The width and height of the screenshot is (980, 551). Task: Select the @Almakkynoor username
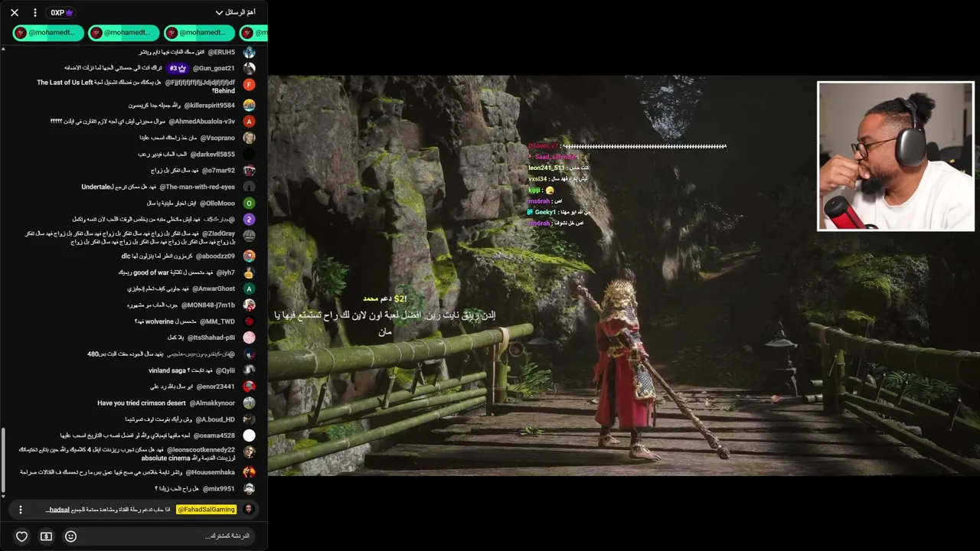click(212, 403)
